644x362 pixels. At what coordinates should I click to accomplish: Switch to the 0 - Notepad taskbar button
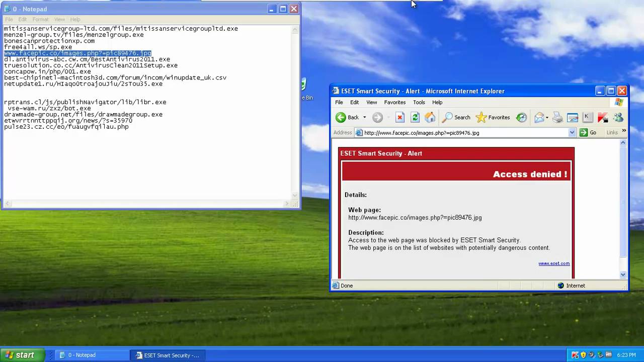coord(92,355)
